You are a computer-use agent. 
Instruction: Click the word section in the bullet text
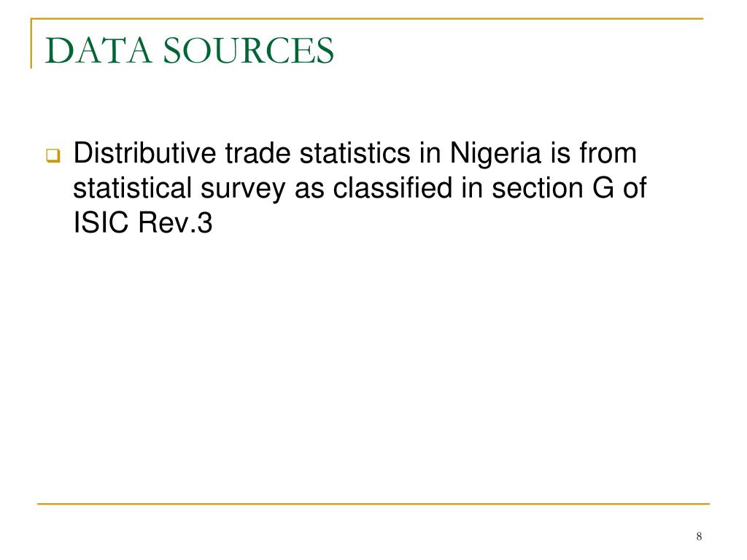point(538,187)
